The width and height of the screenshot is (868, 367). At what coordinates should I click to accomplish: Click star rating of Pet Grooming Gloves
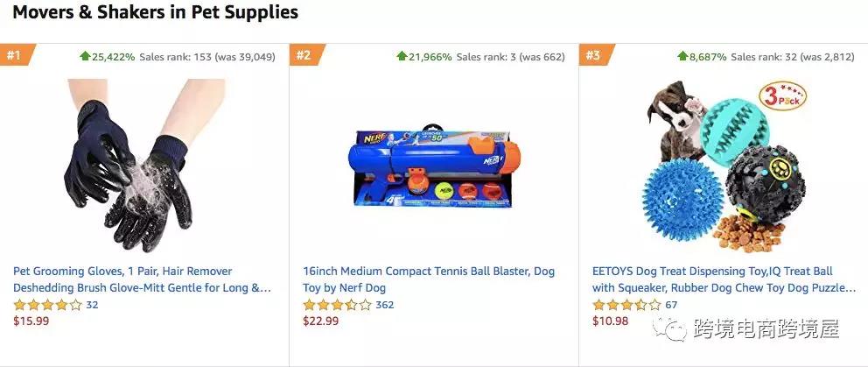[47, 305]
